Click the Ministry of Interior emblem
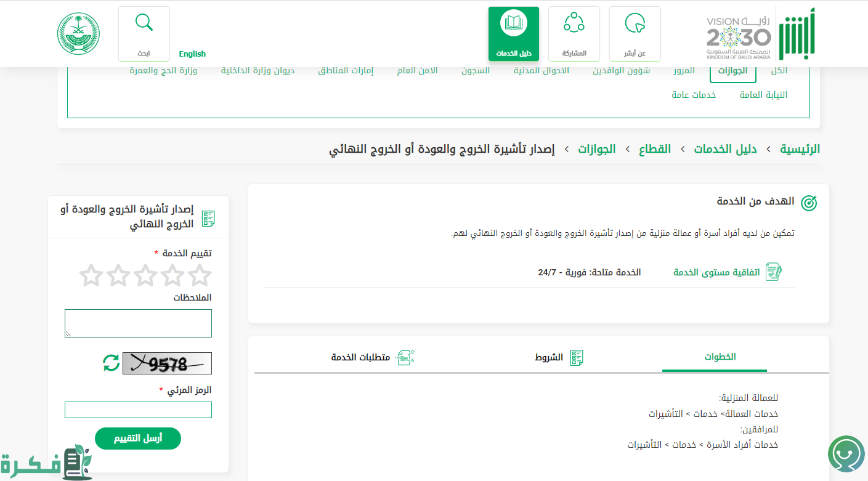 point(79,34)
